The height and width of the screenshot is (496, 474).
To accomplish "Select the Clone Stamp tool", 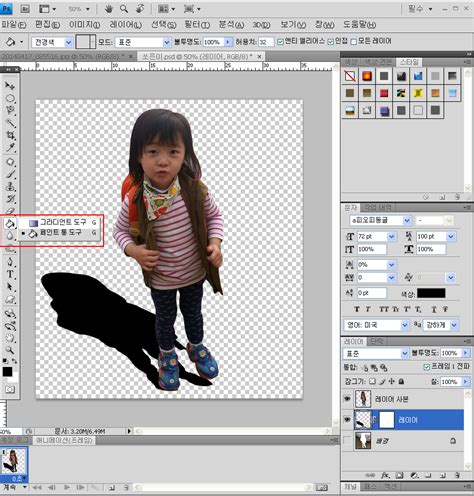I will [x=10, y=187].
